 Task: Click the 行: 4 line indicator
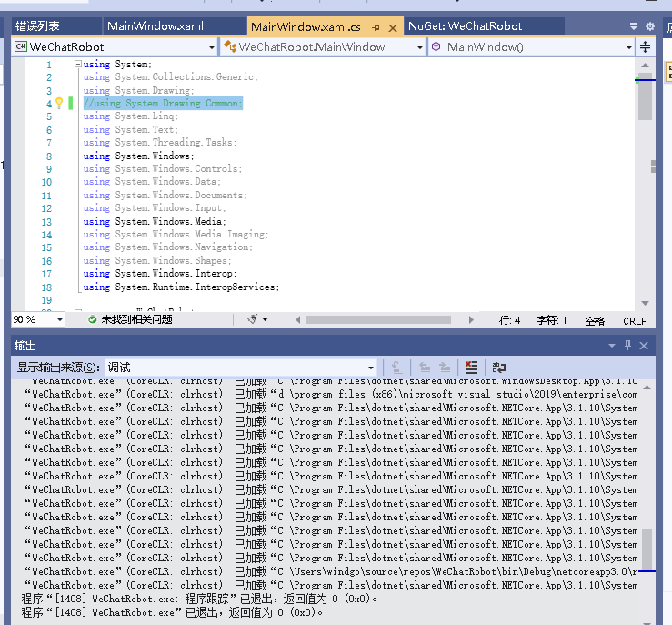509,320
